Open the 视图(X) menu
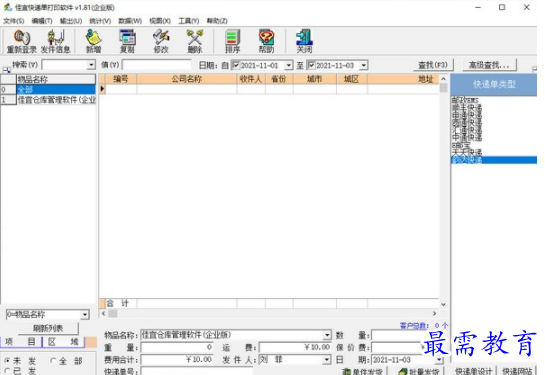 click(160, 21)
